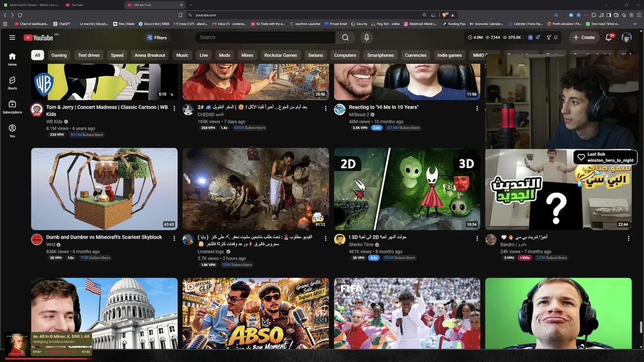The image size is (644, 362).
Task: Switch to the Abdelhadi2K Stream browser tab
Action: tap(31, 5)
